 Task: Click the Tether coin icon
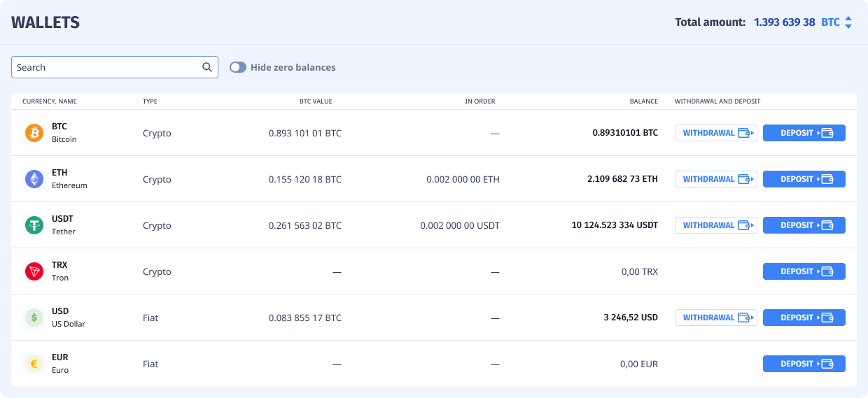coord(34,225)
